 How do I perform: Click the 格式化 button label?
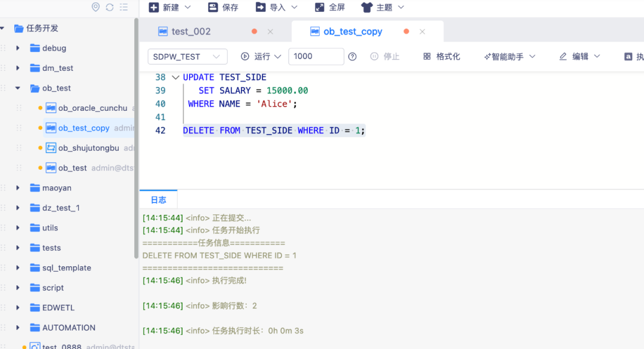[x=448, y=57]
